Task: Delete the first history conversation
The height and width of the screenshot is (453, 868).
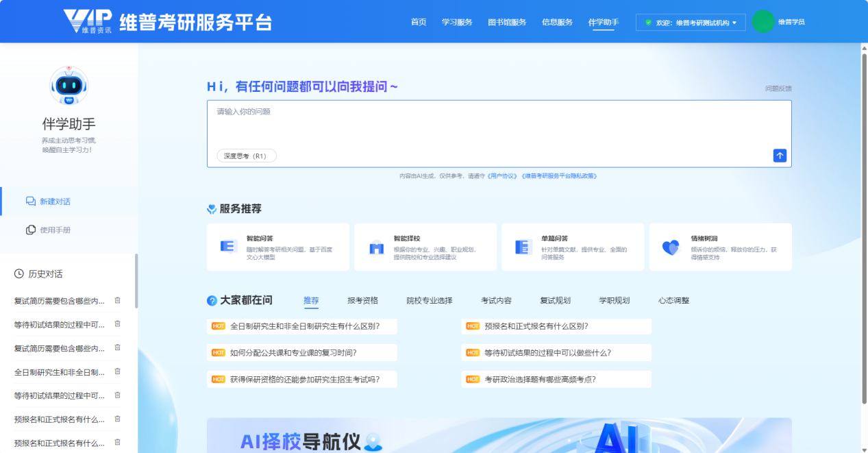Action: [117, 300]
